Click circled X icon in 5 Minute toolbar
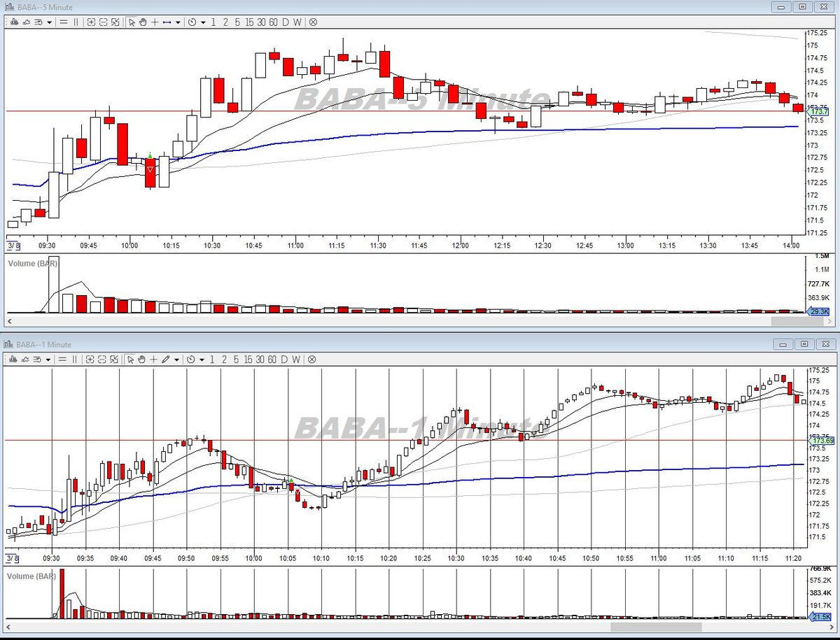Viewport: 840px width, 640px height. pyautogui.click(x=313, y=22)
